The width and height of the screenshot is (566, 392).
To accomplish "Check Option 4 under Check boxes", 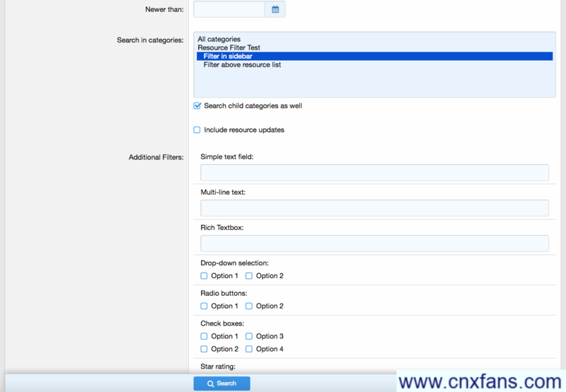I will [249, 349].
